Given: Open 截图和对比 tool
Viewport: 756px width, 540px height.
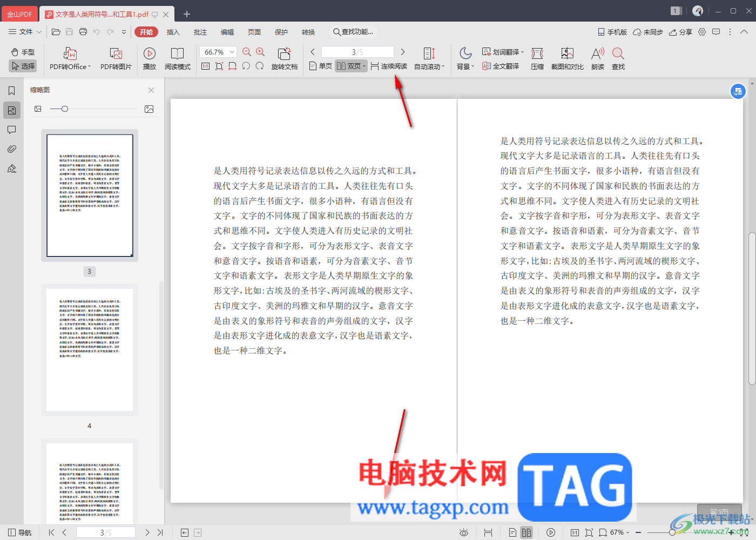Looking at the screenshot, I should (x=567, y=53).
